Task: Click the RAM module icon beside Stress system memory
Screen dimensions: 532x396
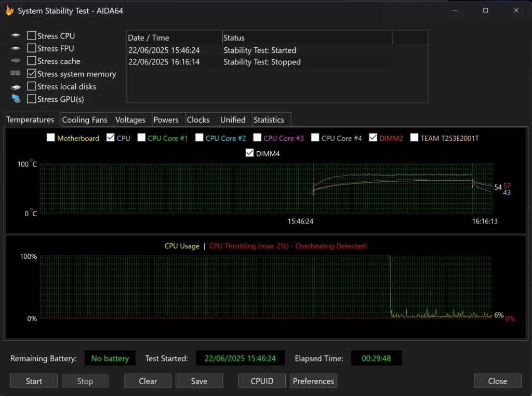Action: [15, 73]
